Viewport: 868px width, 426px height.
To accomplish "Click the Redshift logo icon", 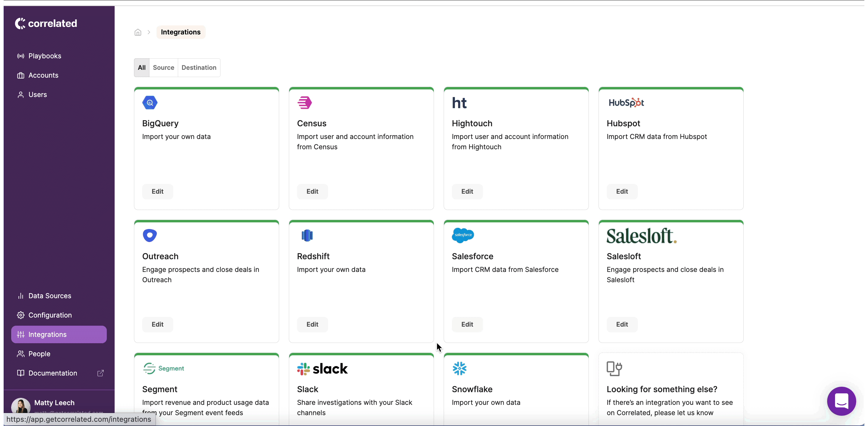I will (307, 236).
